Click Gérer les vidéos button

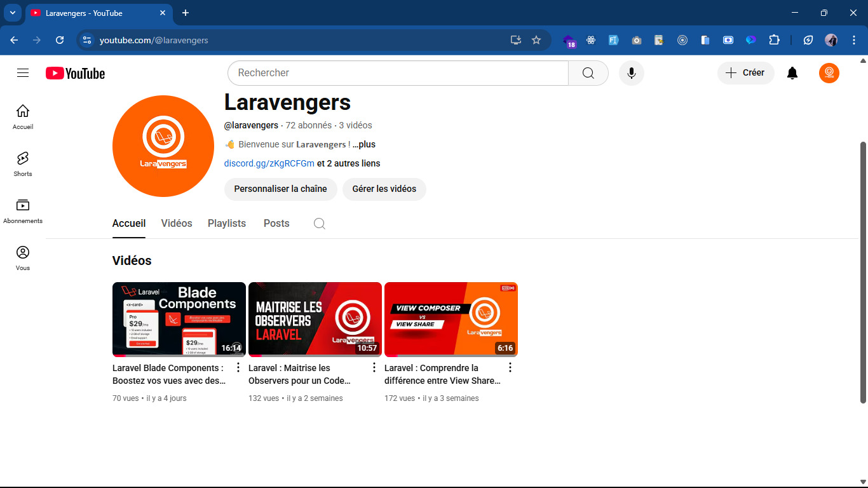[x=384, y=189]
